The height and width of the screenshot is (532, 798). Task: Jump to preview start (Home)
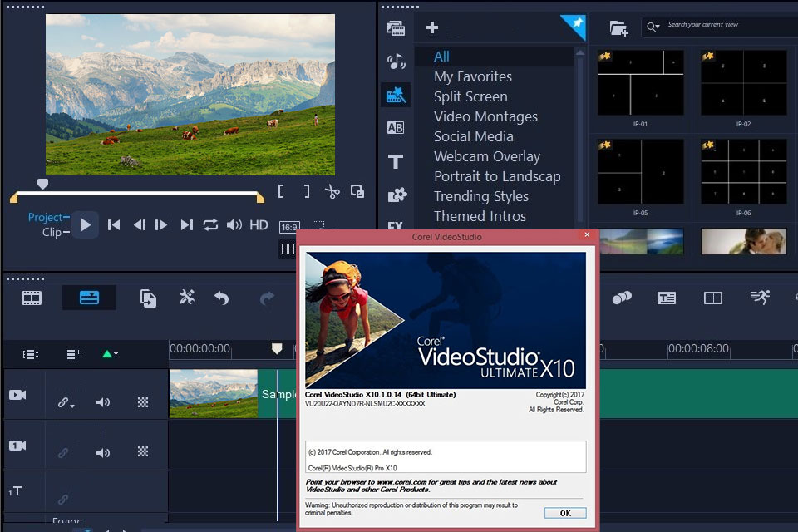tap(114, 225)
